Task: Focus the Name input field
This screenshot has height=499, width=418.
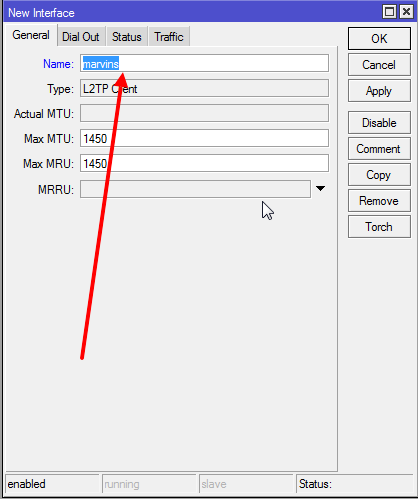Action: [204, 63]
